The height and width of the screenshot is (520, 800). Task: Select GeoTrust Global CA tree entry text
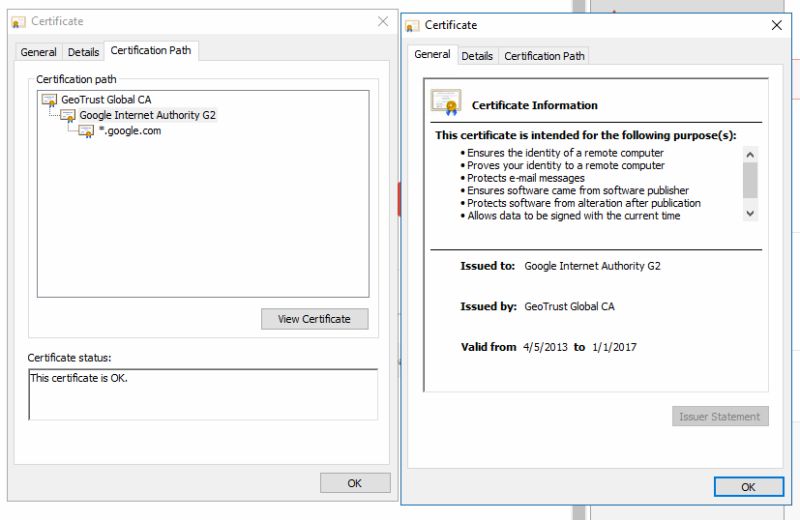pos(106,100)
